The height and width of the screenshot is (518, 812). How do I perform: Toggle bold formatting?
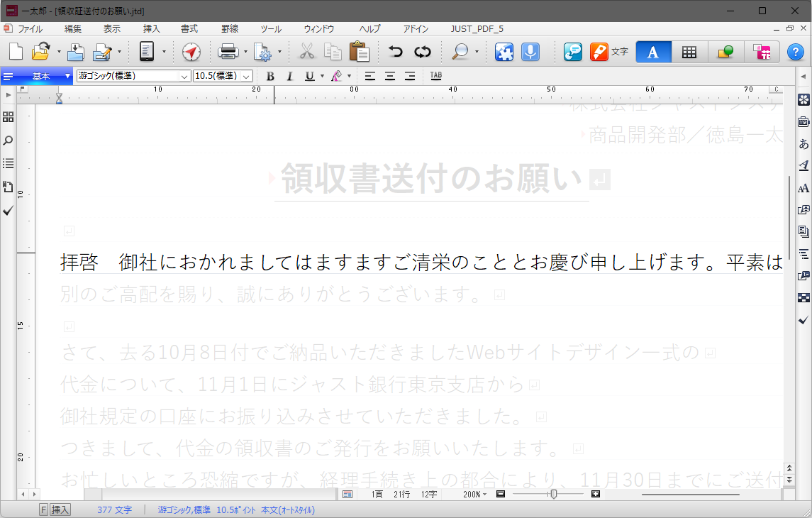tap(269, 76)
